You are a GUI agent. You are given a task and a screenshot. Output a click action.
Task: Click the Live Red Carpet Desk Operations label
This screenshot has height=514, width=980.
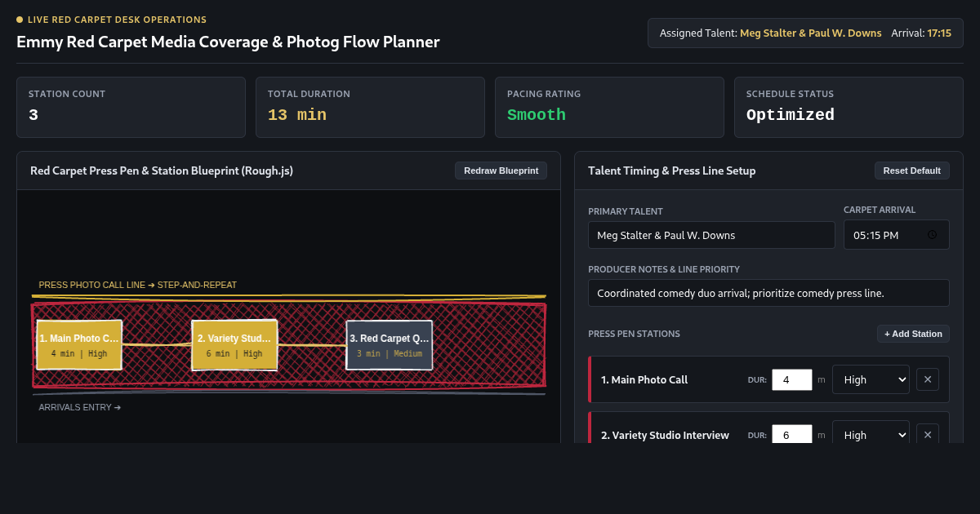coord(117,20)
